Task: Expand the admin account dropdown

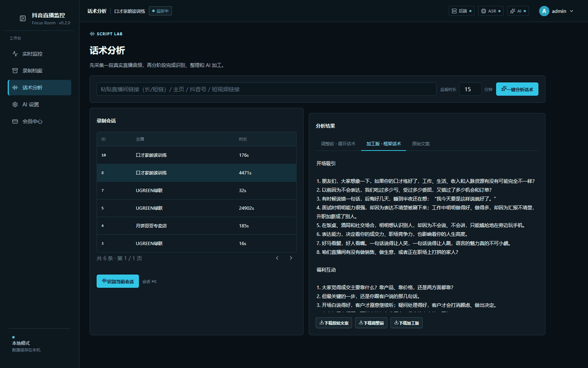Action: [x=556, y=11]
